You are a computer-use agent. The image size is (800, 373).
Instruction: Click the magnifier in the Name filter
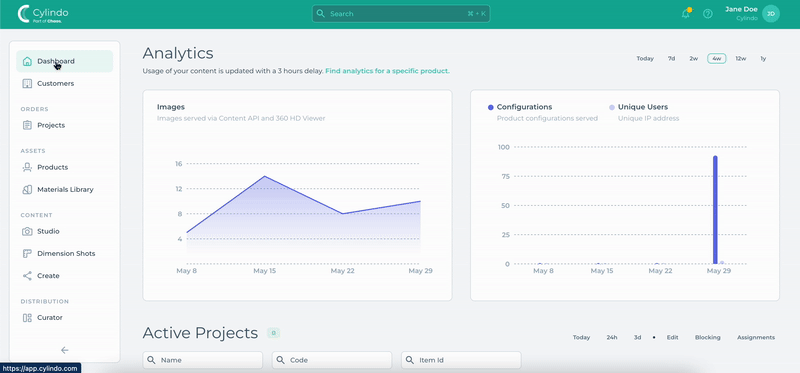pyautogui.click(x=151, y=360)
